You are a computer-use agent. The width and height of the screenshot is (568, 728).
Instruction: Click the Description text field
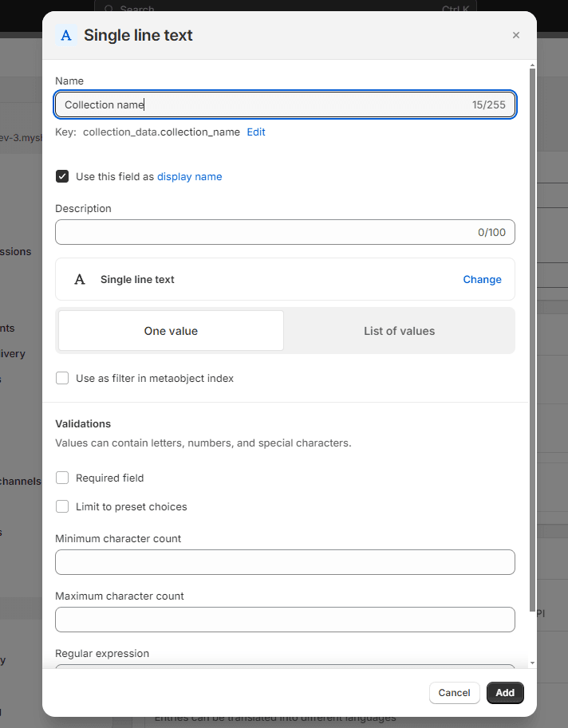(263, 232)
